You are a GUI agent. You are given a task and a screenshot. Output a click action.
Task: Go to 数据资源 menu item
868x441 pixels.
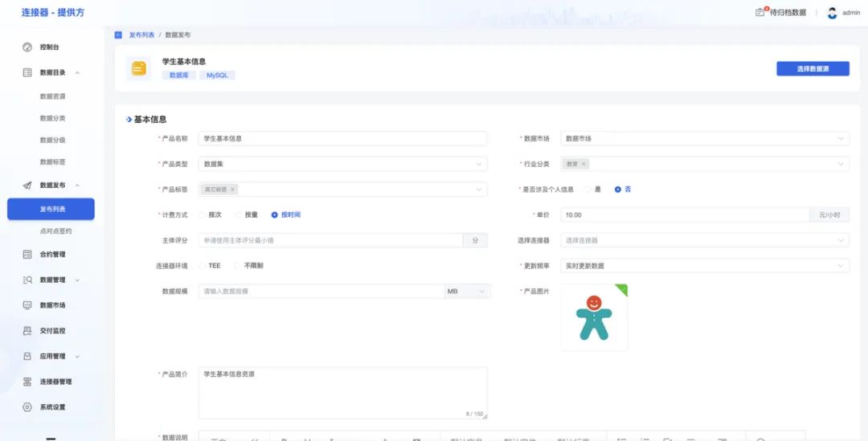(53, 96)
